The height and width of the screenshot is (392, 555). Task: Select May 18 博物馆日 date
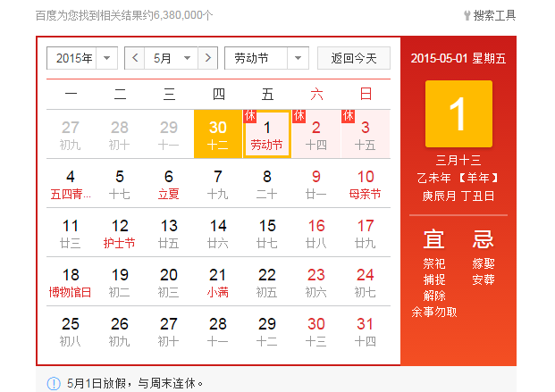coord(71,281)
